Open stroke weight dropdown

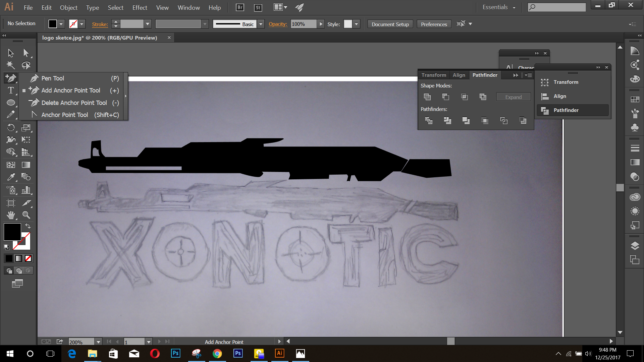147,24
